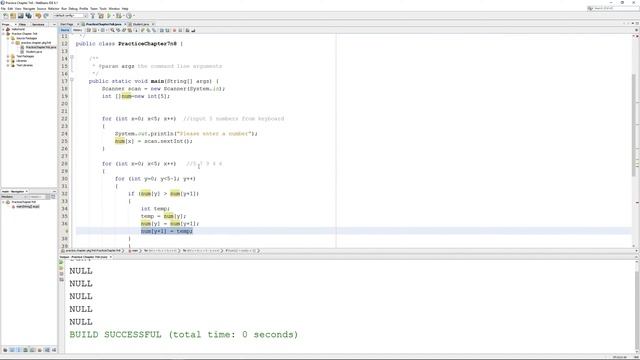
Task: Click the New Project toolbar icon
Action: (13, 16)
